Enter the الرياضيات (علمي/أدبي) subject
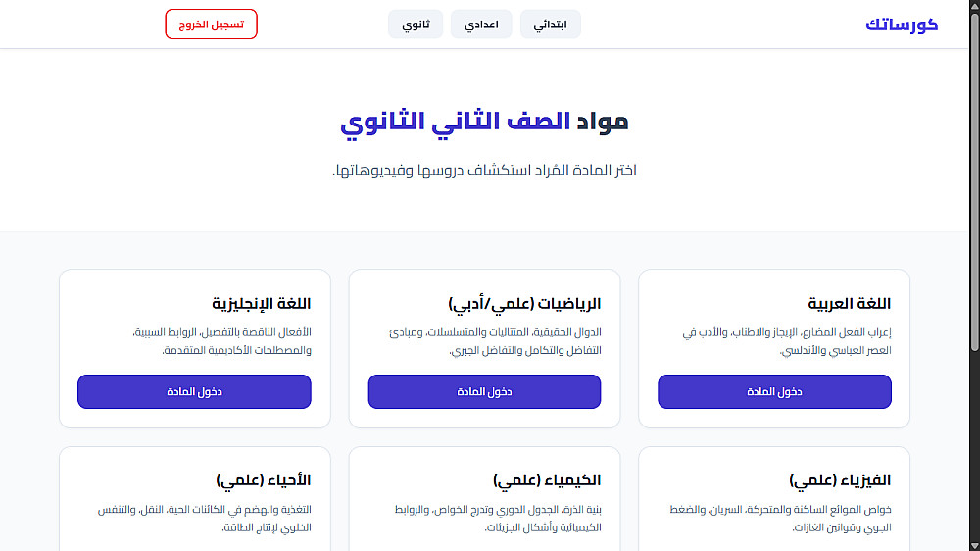Viewport: 980px width, 551px height. click(x=484, y=391)
